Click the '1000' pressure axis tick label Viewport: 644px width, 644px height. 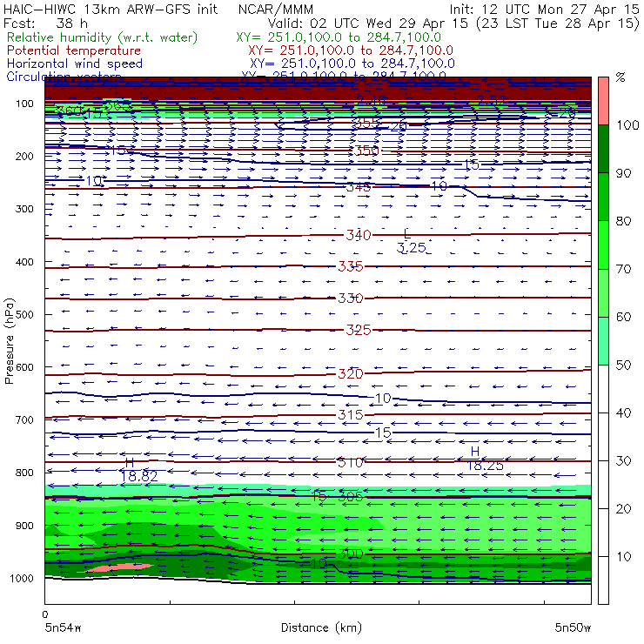pyautogui.click(x=22, y=578)
